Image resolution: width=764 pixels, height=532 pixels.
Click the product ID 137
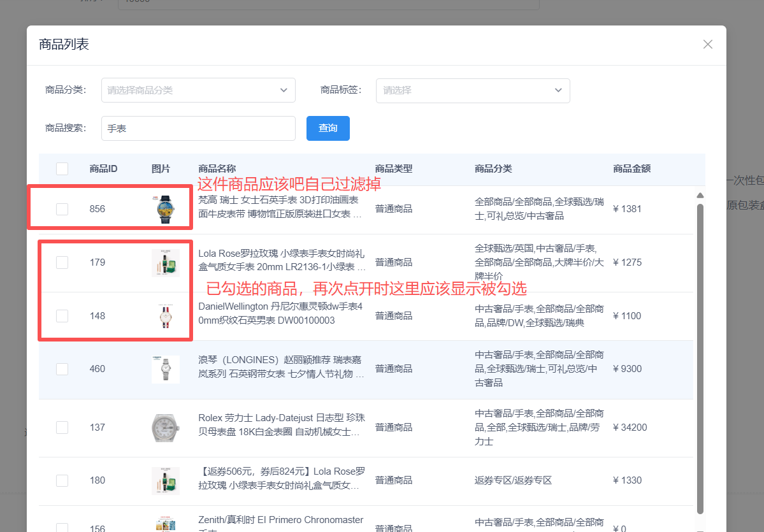coord(97,428)
